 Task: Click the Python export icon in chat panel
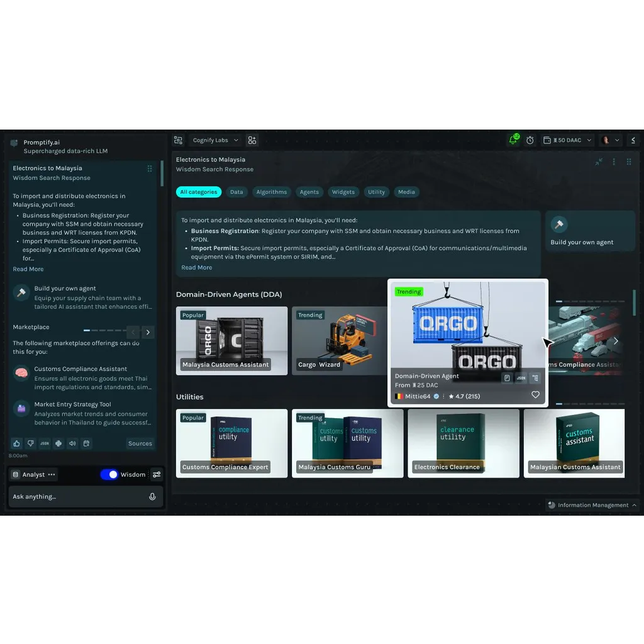tap(58, 443)
